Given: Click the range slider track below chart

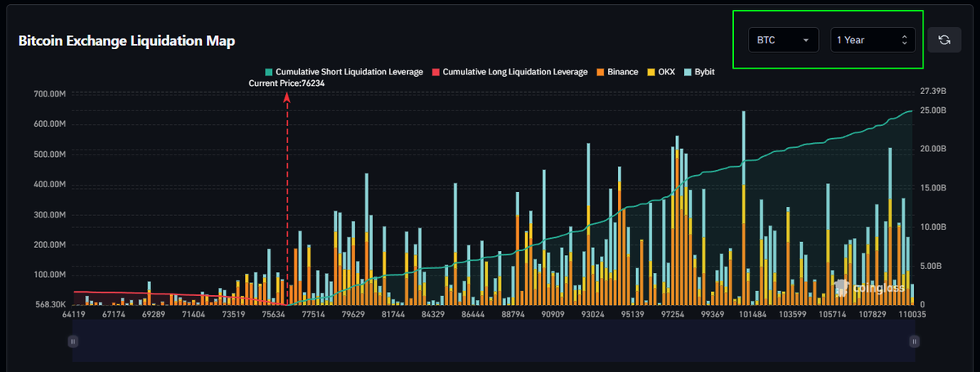Looking at the screenshot, I should coord(493,342).
